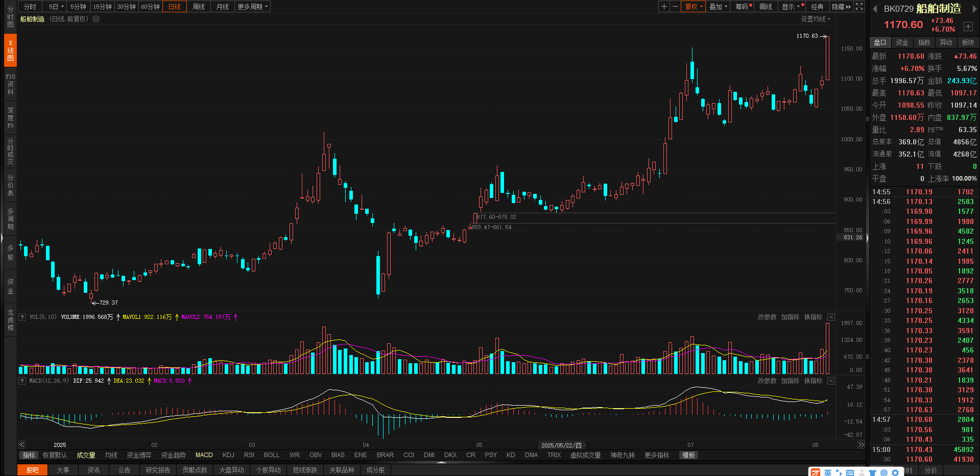
Task: Open 研究报告 research reports tab
Action: (x=158, y=470)
